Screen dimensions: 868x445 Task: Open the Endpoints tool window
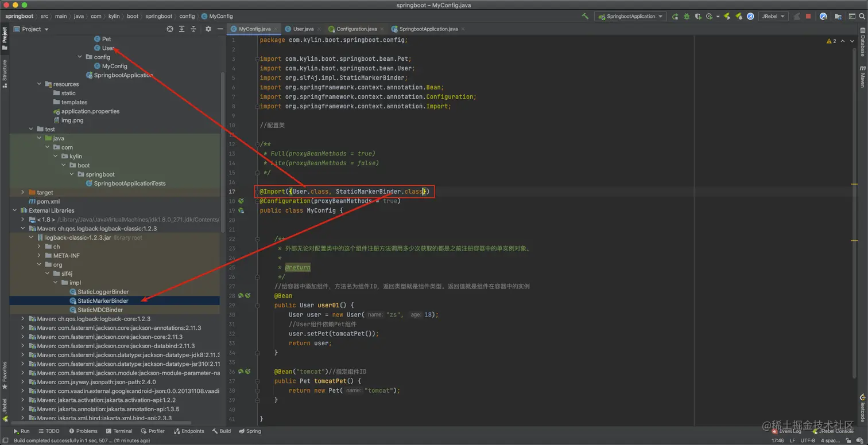[189, 431]
